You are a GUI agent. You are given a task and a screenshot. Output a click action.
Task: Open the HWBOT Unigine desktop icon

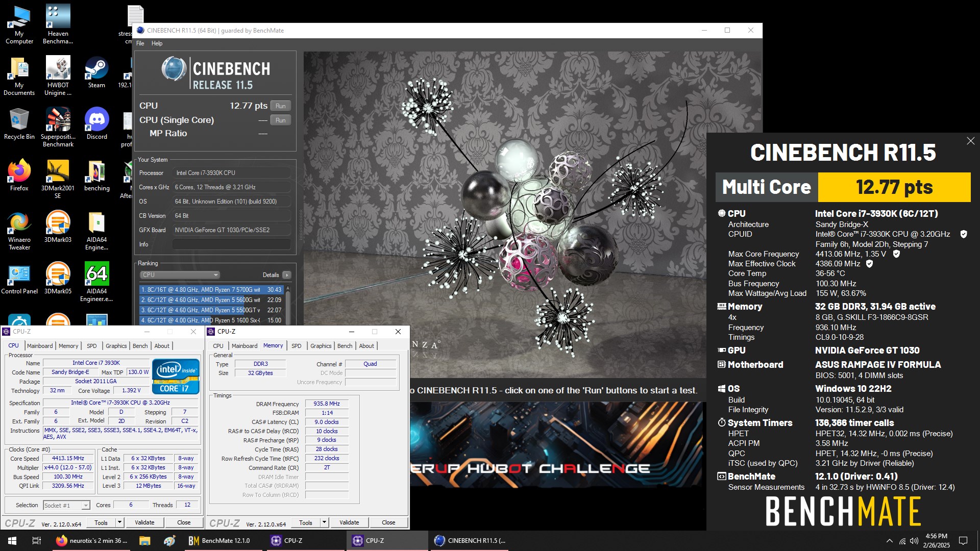[58, 76]
